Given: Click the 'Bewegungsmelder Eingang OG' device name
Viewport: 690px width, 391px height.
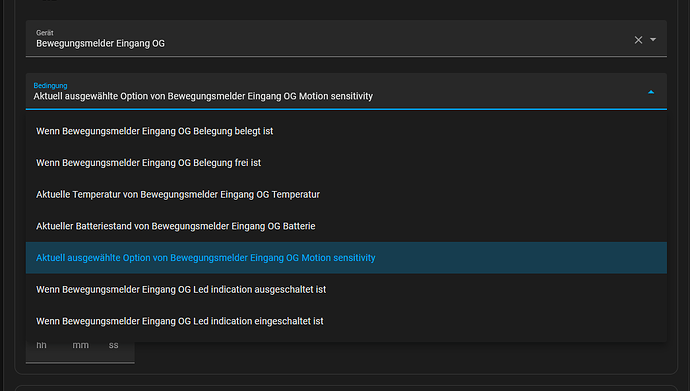Looking at the screenshot, I should click(100, 44).
